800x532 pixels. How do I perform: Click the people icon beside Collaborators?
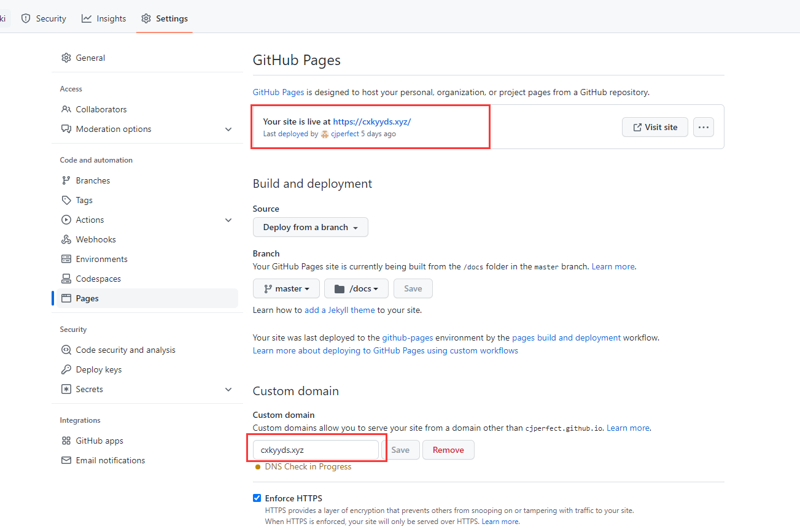click(x=66, y=109)
